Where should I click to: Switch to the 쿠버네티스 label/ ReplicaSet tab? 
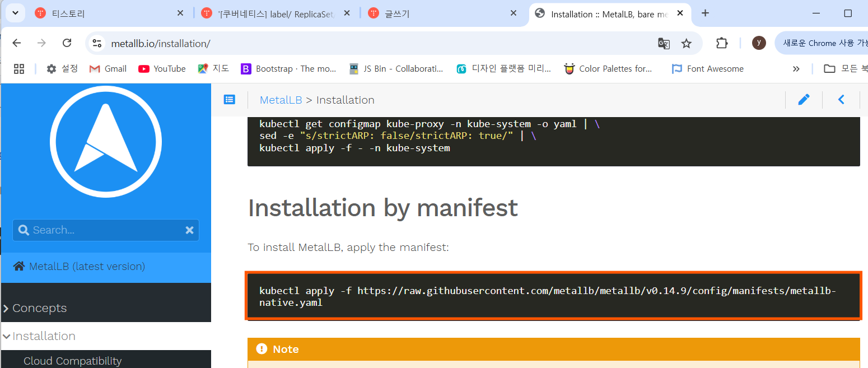click(x=276, y=14)
